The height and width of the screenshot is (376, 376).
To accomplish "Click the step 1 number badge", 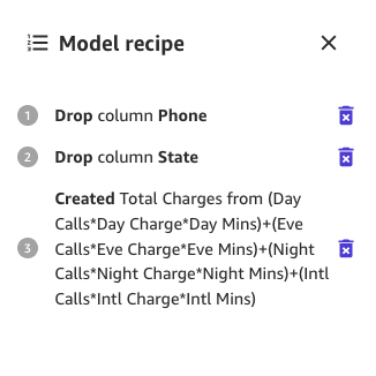I will pos(28,116).
